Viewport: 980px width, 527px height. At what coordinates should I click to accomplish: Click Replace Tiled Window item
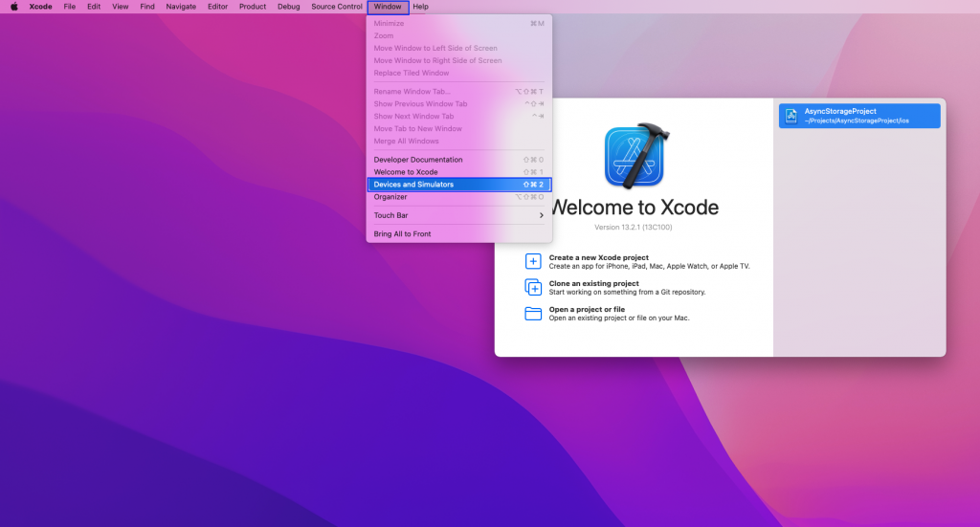point(458,73)
